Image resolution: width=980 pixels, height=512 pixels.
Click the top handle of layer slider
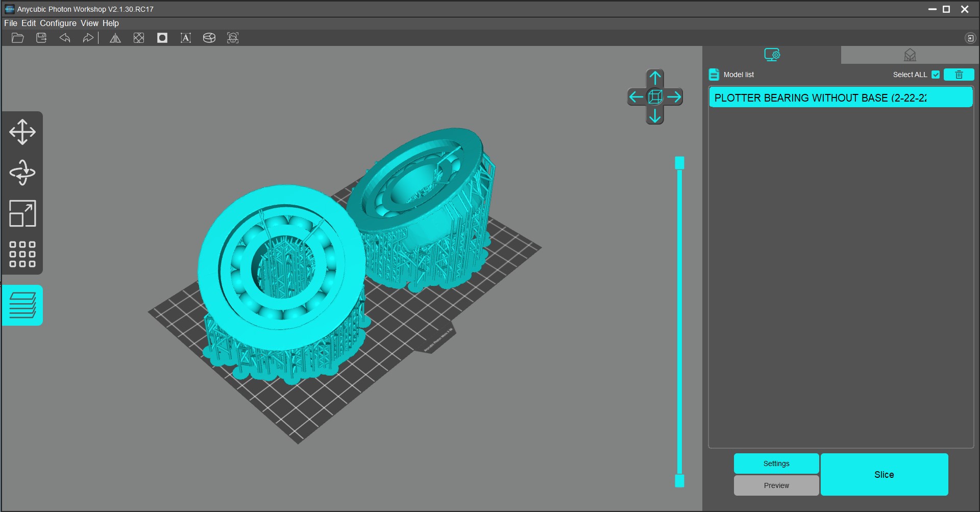coord(679,163)
